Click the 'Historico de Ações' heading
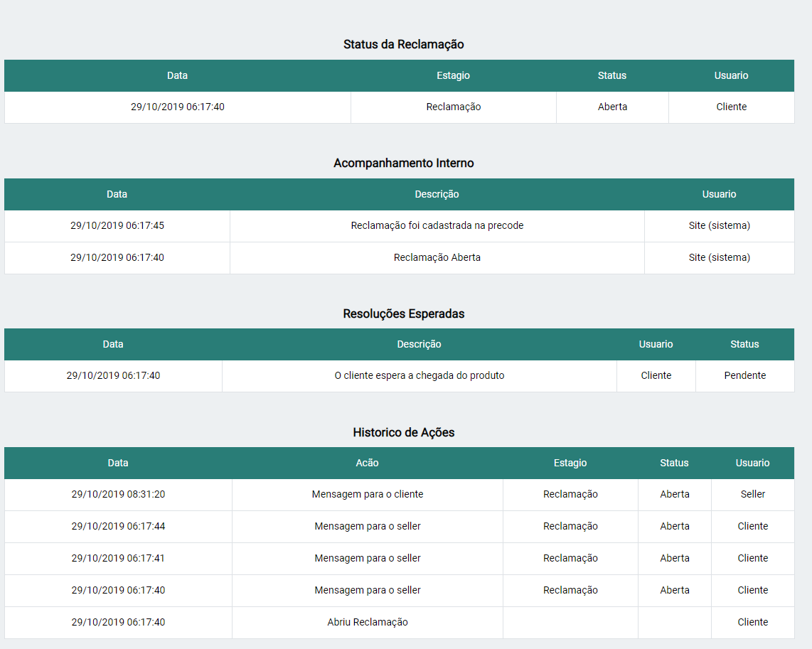812x649 pixels. tap(403, 433)
